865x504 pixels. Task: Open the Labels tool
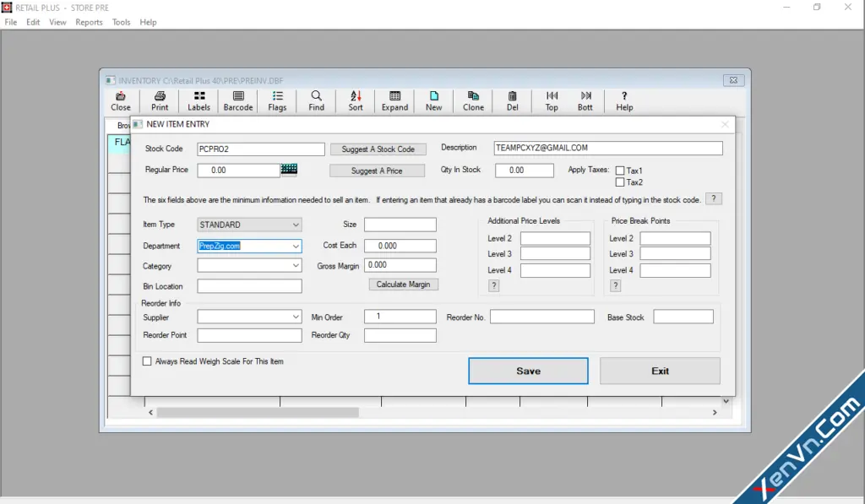(x=199, y=101)
